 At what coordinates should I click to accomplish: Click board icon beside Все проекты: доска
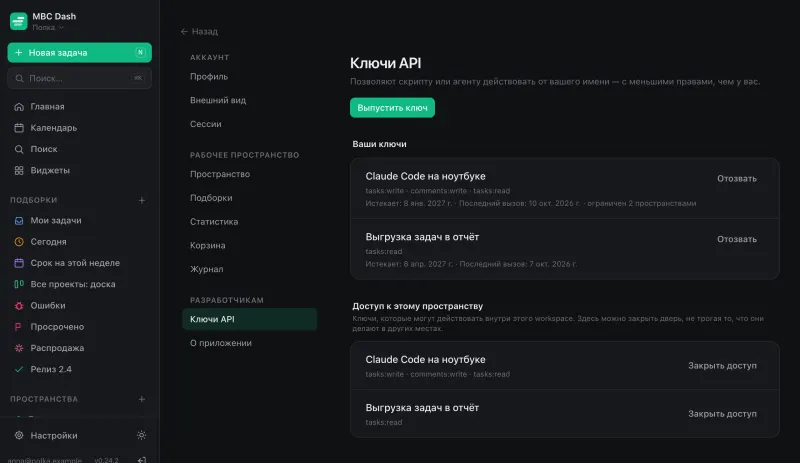click(19, 284)
